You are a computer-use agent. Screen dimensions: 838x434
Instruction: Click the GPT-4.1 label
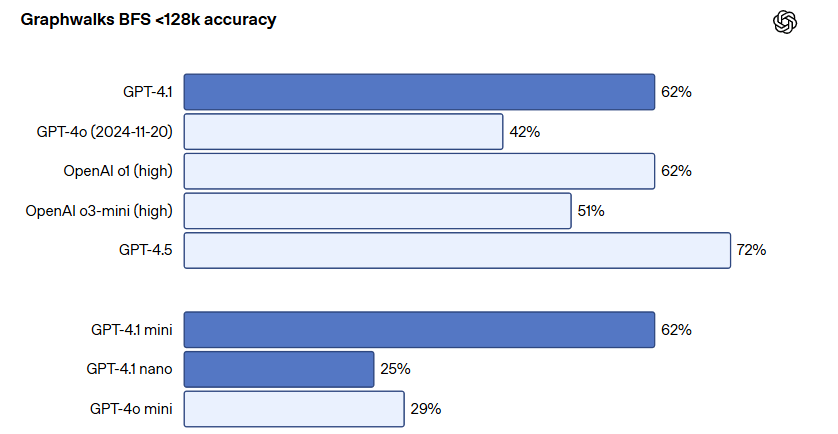[148, 92]
